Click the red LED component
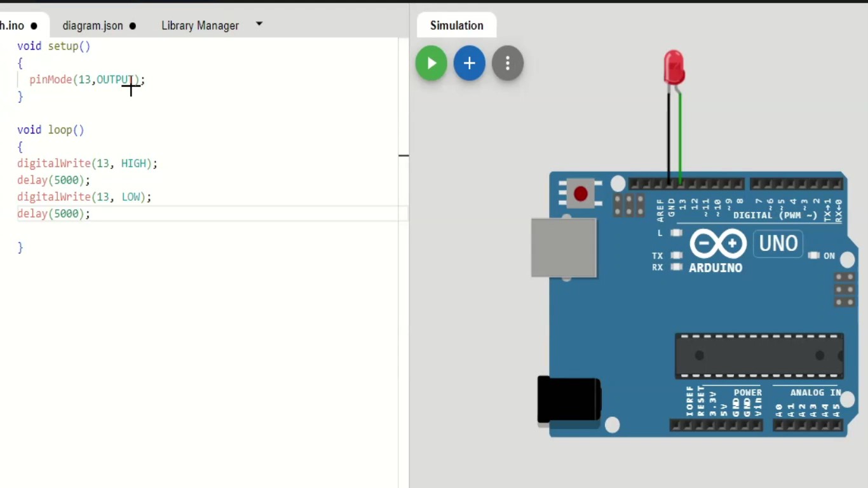The height and width of the screenshot is (488, 868). tap(674, 68)
